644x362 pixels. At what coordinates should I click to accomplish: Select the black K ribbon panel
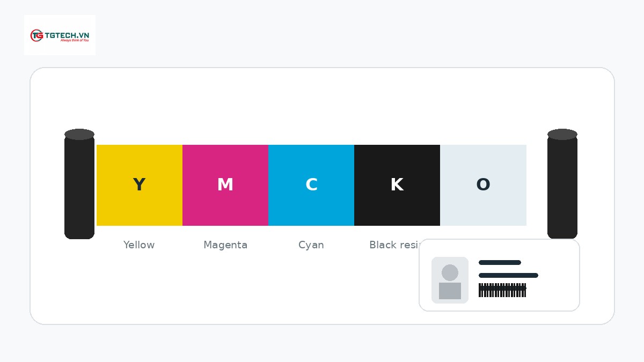(397, 185)
